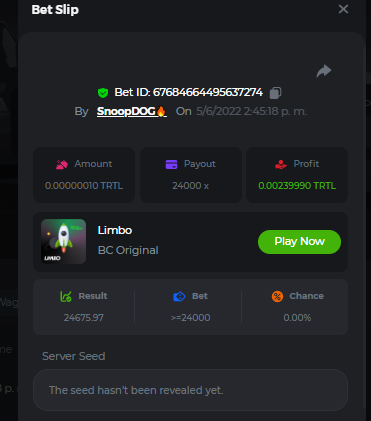Viewport: 371px width, 421px height.
Task: Click the Play Now button
Action: 299,242
